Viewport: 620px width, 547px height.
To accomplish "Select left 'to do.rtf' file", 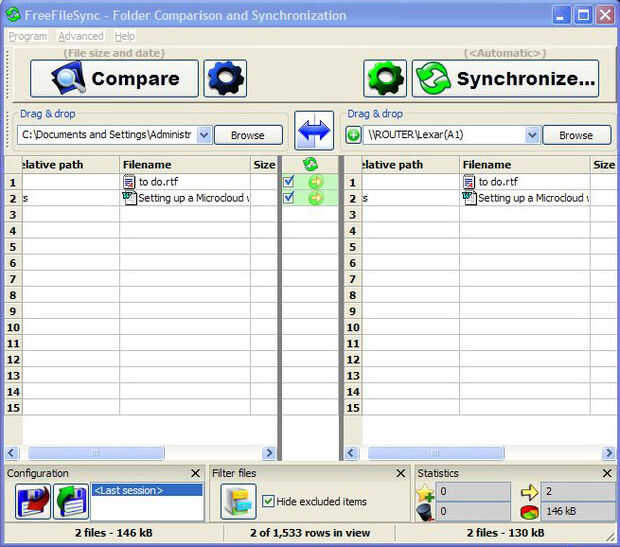I will pyautogui.click(x=158, y=182).
